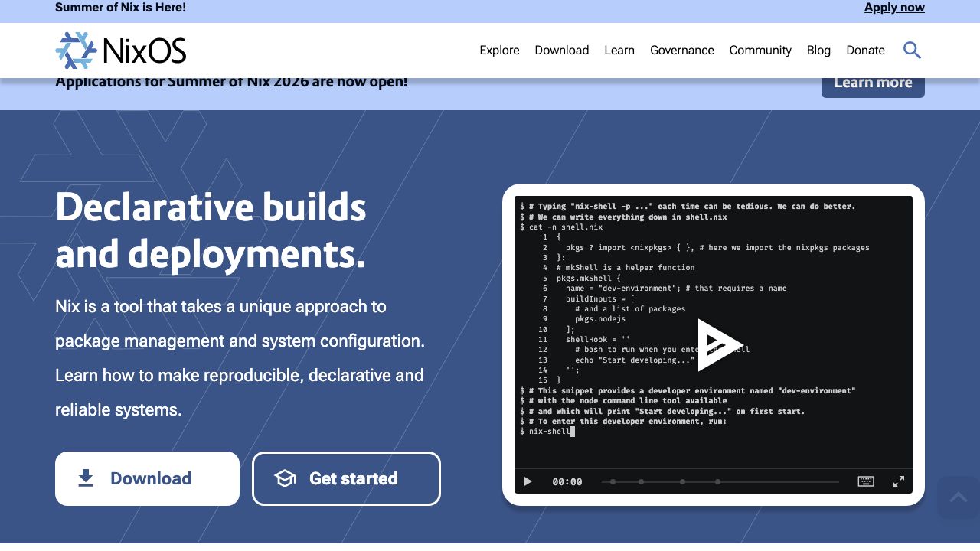Open the Download navigation item

click(x=562, y=50)
